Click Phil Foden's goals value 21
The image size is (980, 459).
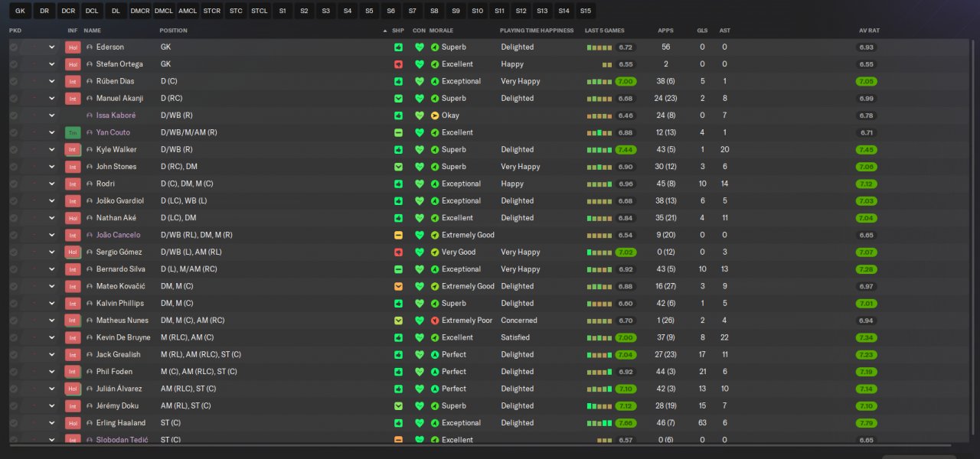pyautogui.click(x=702, y=372)
